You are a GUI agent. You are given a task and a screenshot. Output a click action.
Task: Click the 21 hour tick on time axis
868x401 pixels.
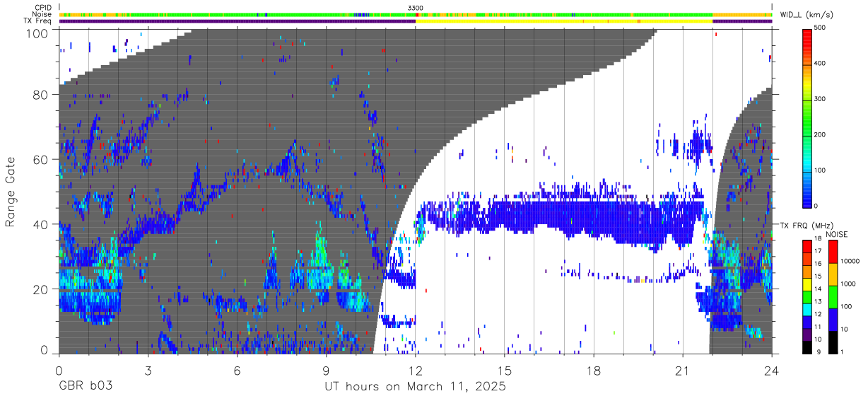click(x=683, y=371)
